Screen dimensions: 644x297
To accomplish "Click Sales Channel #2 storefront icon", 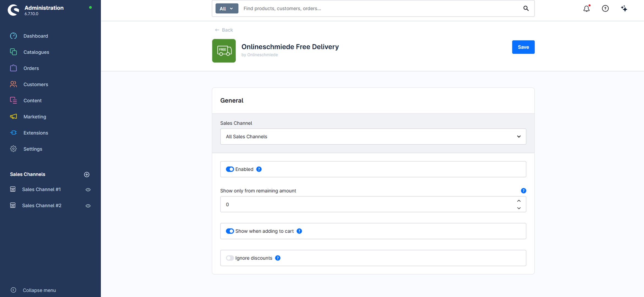I will coord(13,205).
